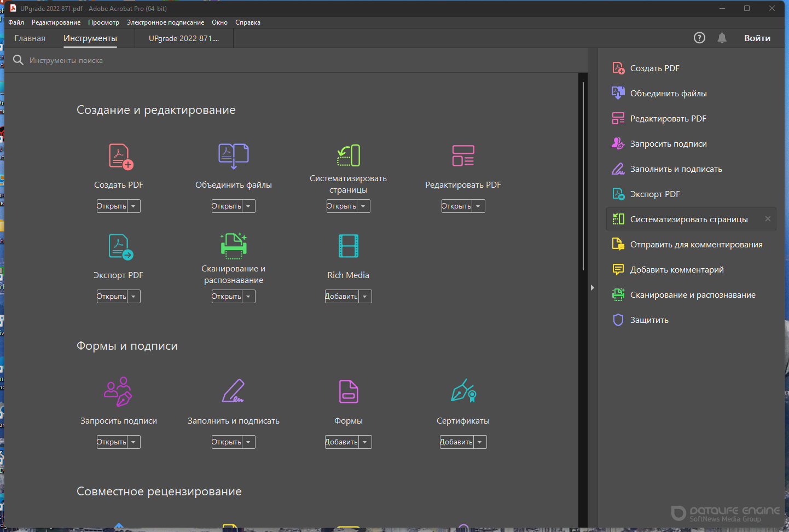
Task: Open the Scan and OCR printer icon
Action: 234,246
